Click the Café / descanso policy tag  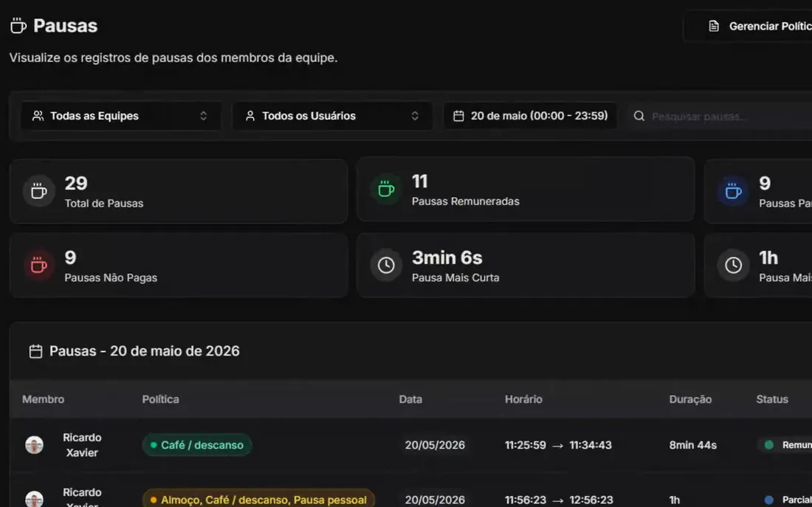click(197, 445)
